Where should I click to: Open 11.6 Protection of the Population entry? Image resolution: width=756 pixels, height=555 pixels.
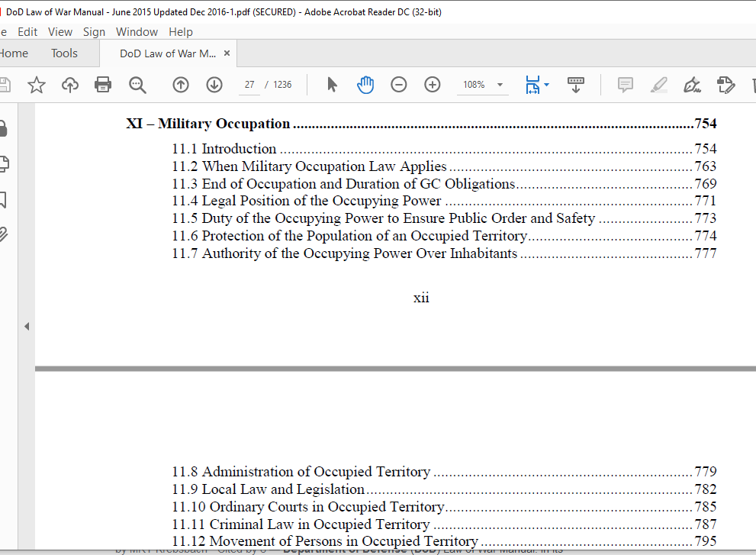click(x=444, y=236)
